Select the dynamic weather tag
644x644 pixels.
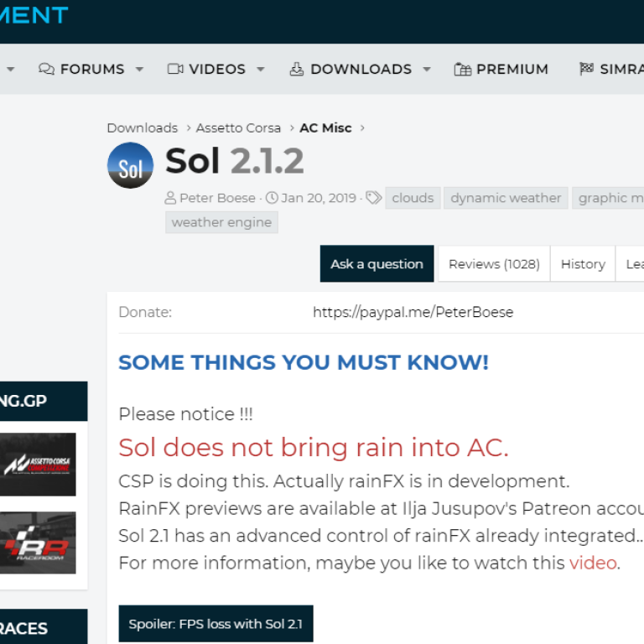click(x=505, y=198)
